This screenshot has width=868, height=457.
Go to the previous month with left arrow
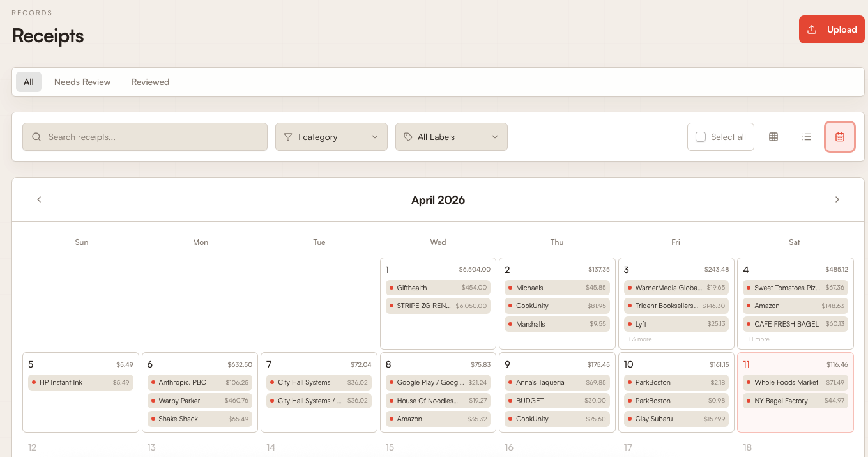[39, 199]
